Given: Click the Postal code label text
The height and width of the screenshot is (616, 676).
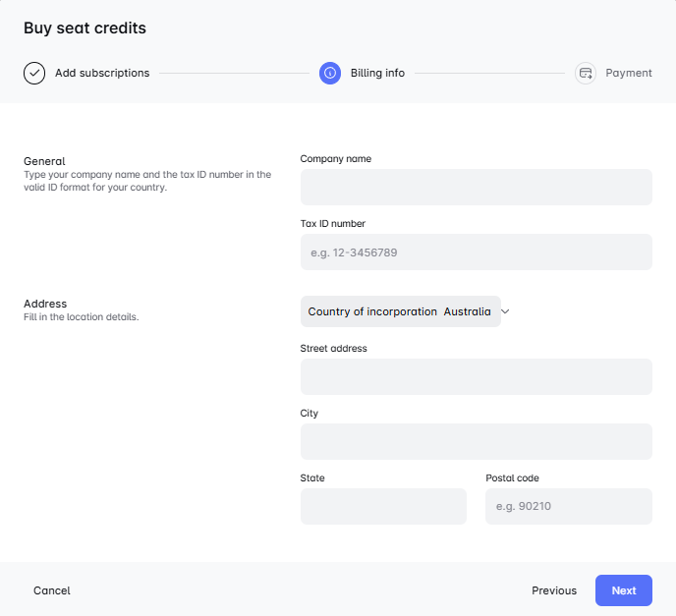Looking at the screenshot, I should [x=512, y=478].
